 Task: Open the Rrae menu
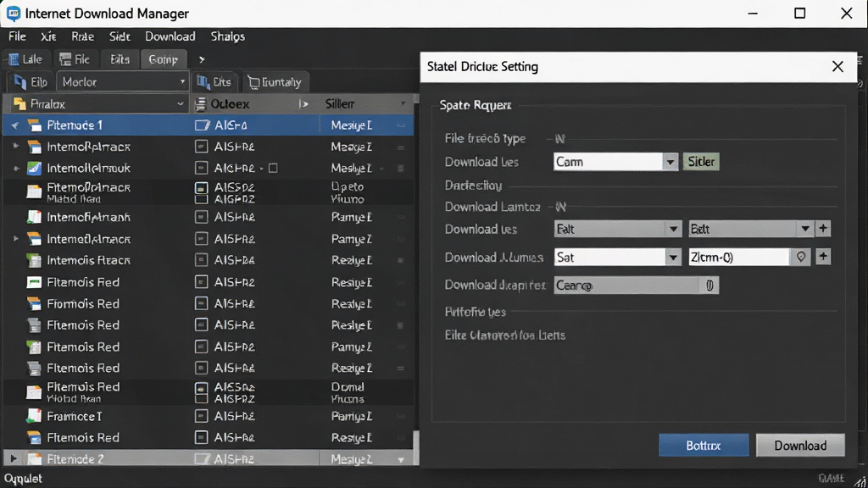[x=82, y=36]
